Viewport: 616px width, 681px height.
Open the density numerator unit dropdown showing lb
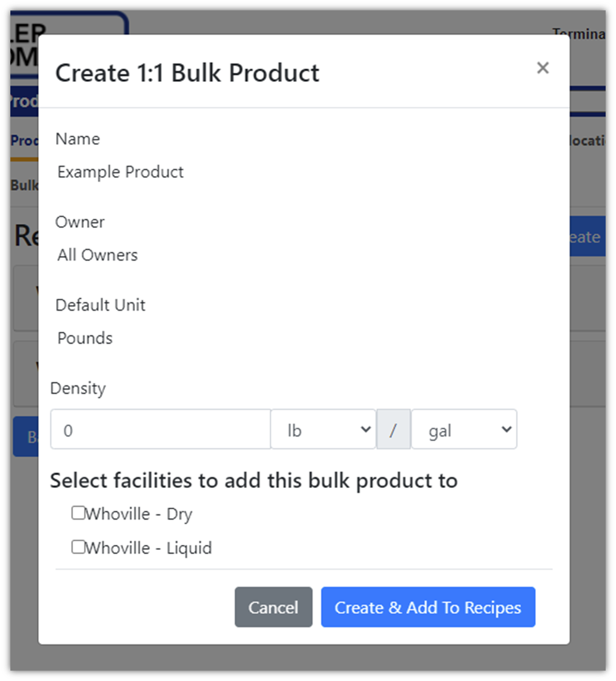click(x=324, y=429)
